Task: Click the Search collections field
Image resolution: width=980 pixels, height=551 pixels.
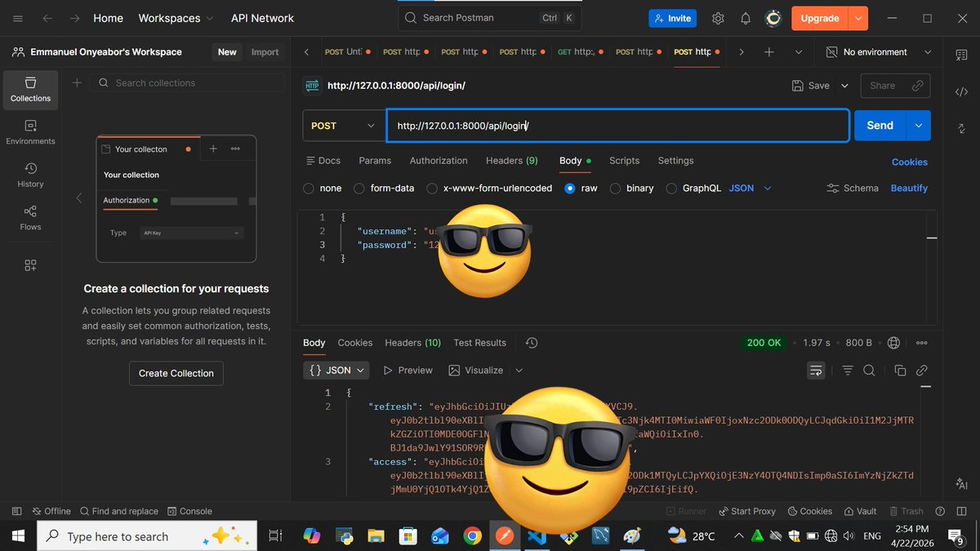Action: click(x=187, y=82)
